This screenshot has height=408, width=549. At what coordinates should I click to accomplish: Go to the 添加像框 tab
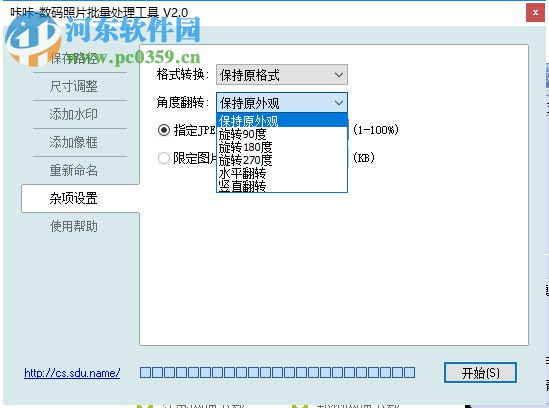pos(74,142)
